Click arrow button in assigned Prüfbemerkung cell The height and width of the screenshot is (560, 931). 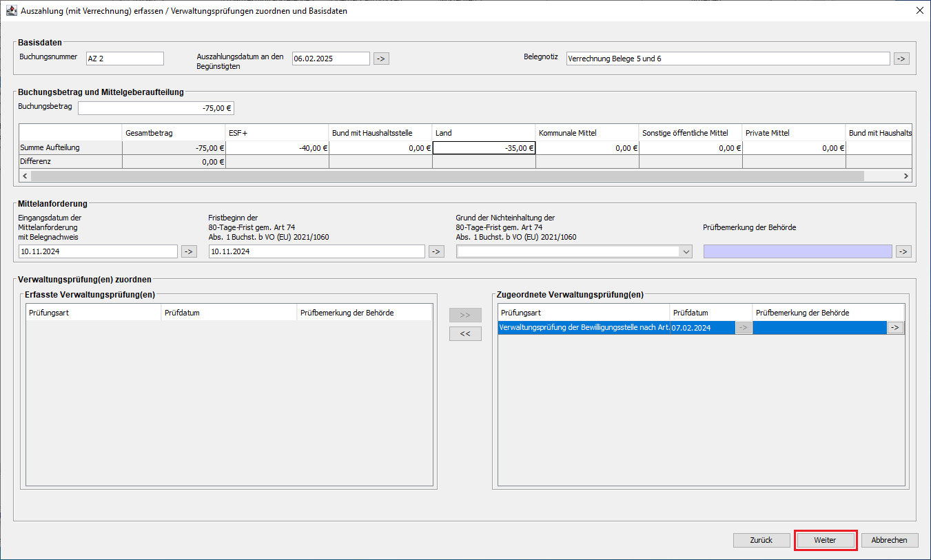tap(895, 328)
